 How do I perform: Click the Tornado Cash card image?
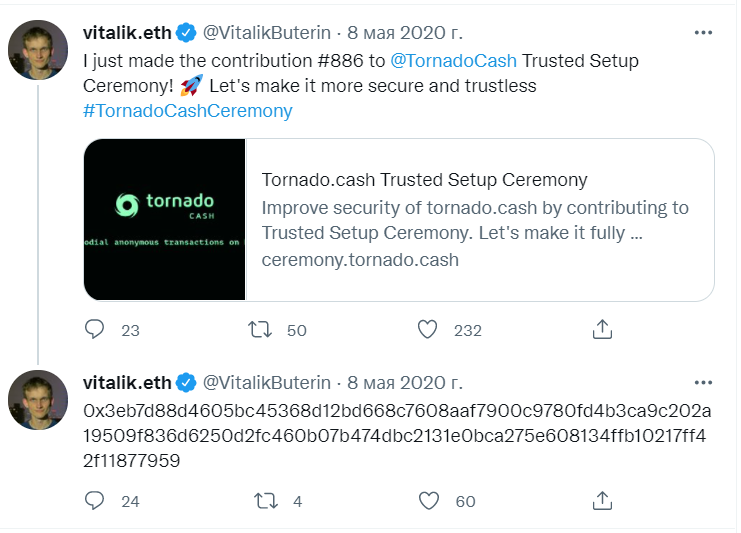pyautogui.click(x=165, y=220)
